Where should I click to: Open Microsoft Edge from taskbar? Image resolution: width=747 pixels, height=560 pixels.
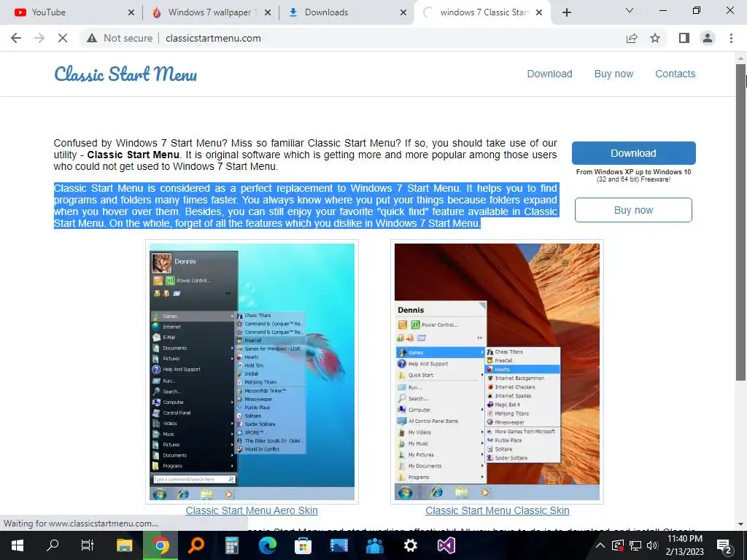pos(268,545)
